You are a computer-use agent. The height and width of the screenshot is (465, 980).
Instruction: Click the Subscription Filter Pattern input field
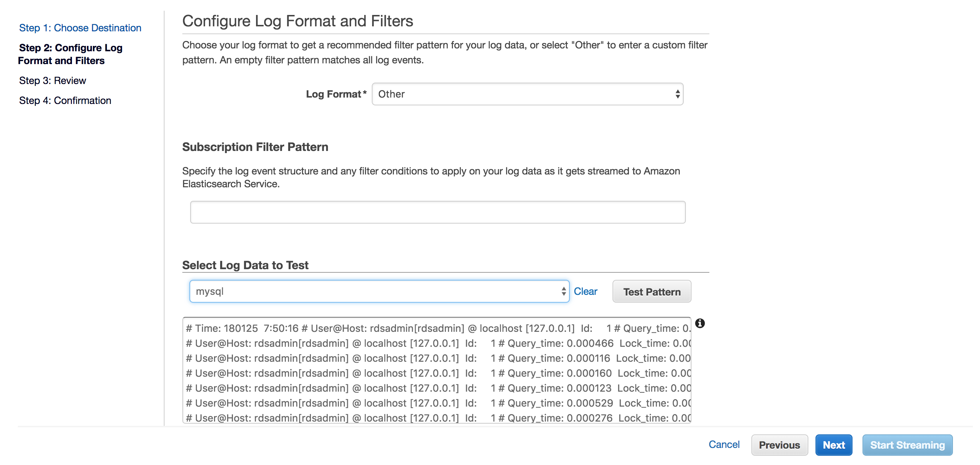438,212
